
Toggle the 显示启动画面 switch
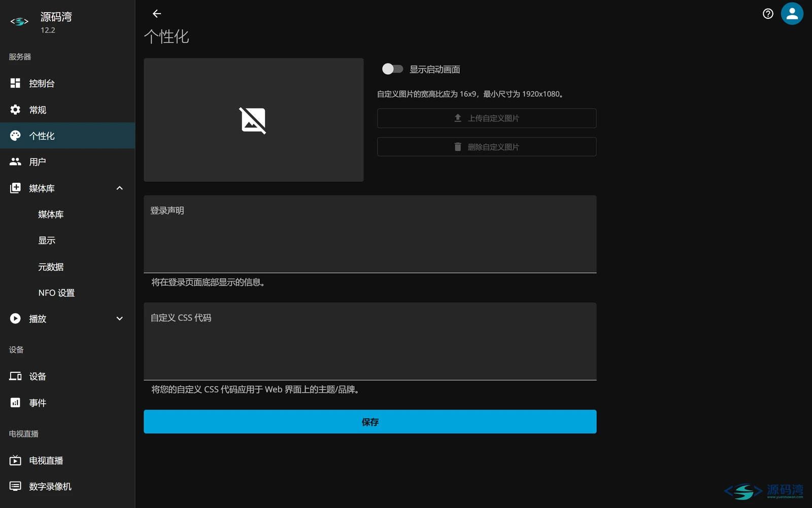(392, 69)
